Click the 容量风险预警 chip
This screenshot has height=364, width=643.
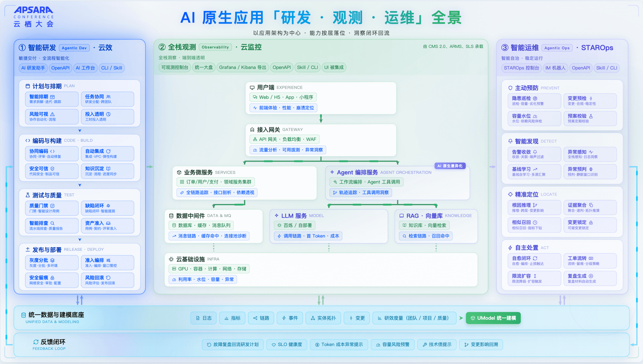pos(393,345)
